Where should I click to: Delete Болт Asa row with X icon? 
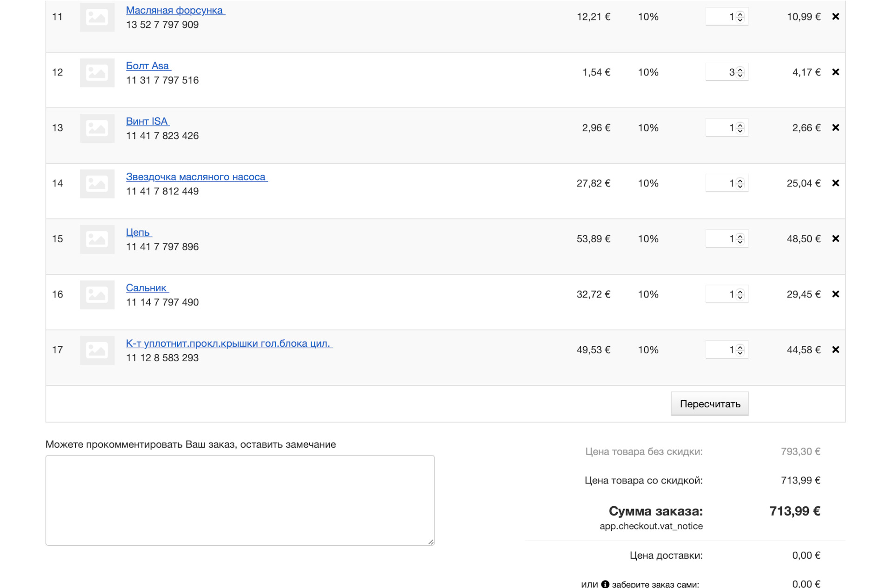click(x=835, y=72)
